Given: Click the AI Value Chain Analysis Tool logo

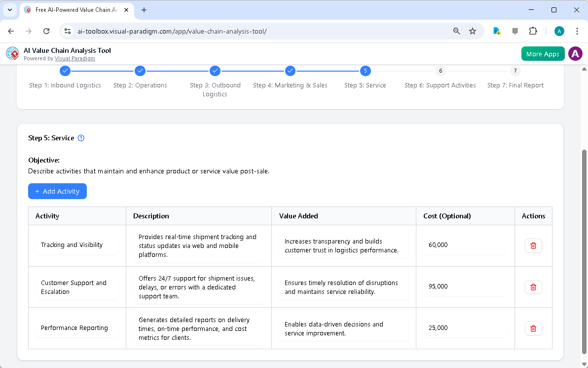Looking at the screenshot, I should (x=12, y=53).
